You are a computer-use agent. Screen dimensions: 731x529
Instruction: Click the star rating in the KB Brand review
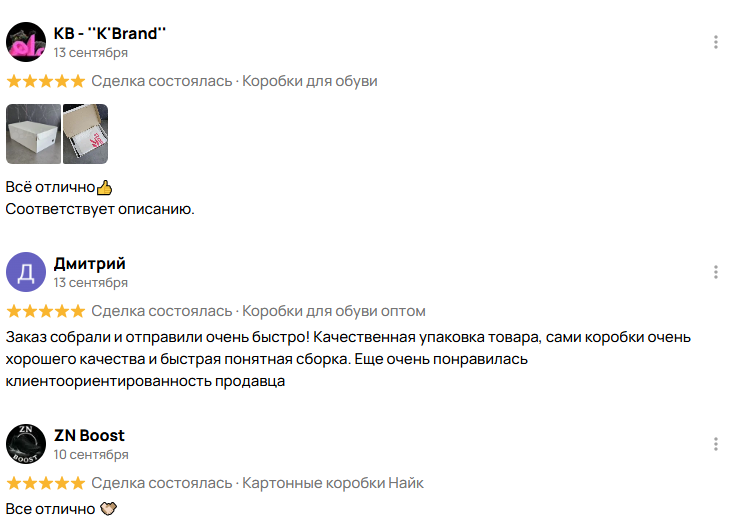click(x=45, y=81)
